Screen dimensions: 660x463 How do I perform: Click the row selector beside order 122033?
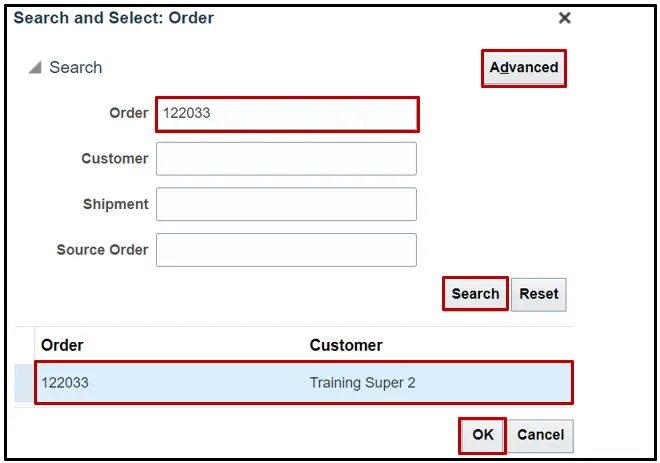(23, 383)
